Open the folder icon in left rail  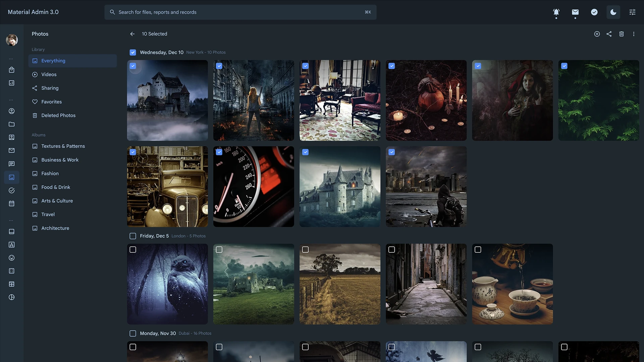(x=11, y=124)
